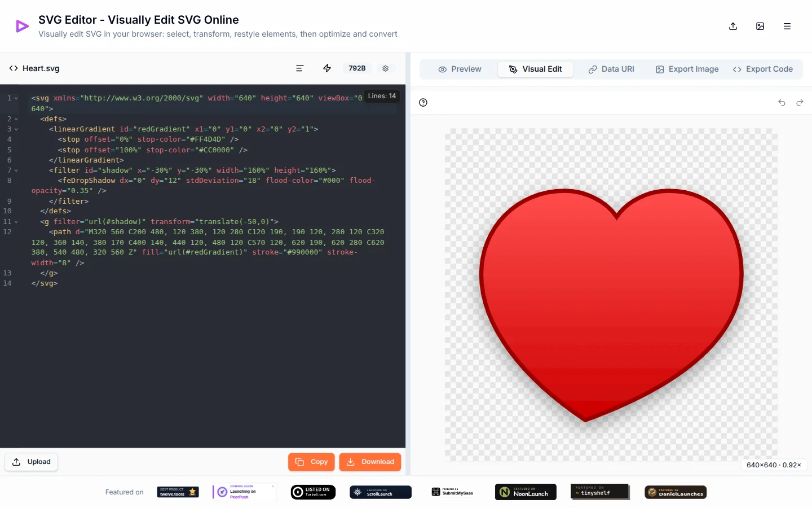Open the DanielLaunches badge
This screenshot has width=812, height=508.
[x=676, y=492]
